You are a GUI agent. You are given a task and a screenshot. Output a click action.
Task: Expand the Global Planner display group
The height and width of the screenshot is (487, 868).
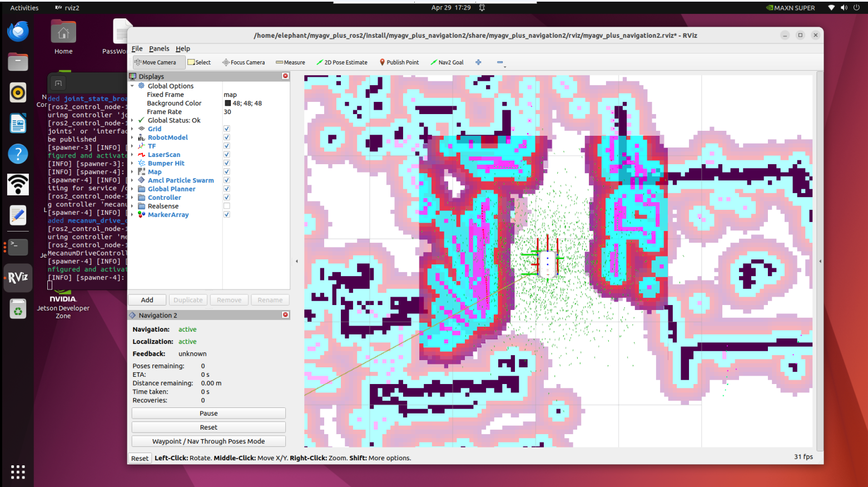pyautogui.click(x=132, y=189)
